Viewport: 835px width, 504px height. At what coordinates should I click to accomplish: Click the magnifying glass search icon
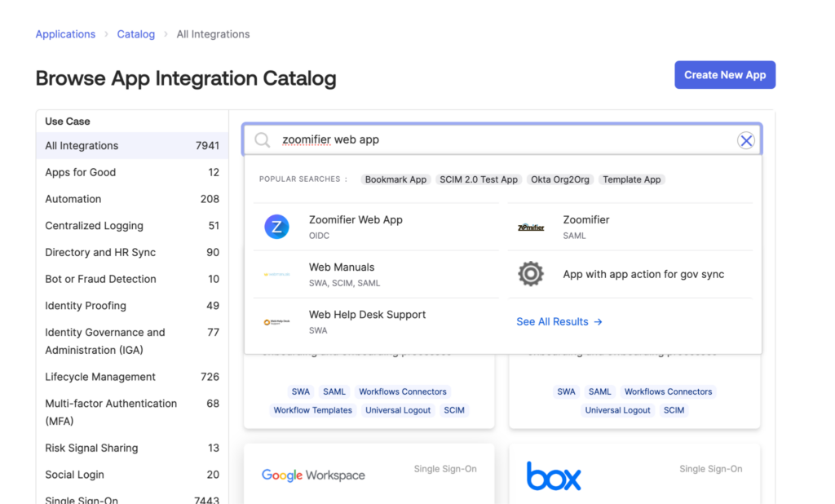[x=262, y=140]
